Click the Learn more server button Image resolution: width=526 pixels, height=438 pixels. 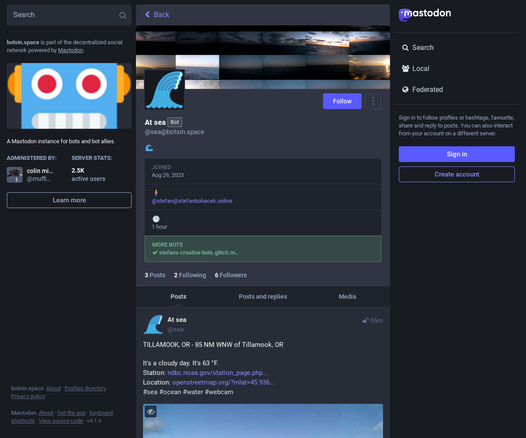point(69,200)
